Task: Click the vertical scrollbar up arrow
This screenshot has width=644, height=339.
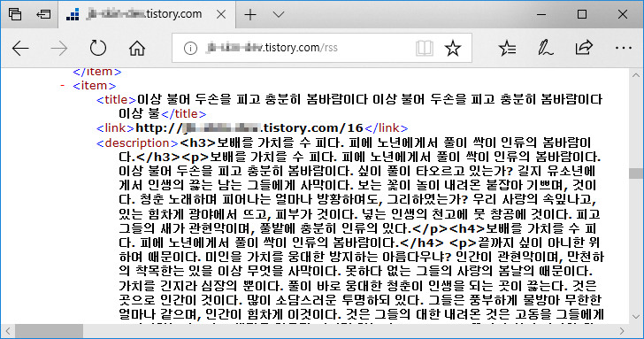Action: 636,75
